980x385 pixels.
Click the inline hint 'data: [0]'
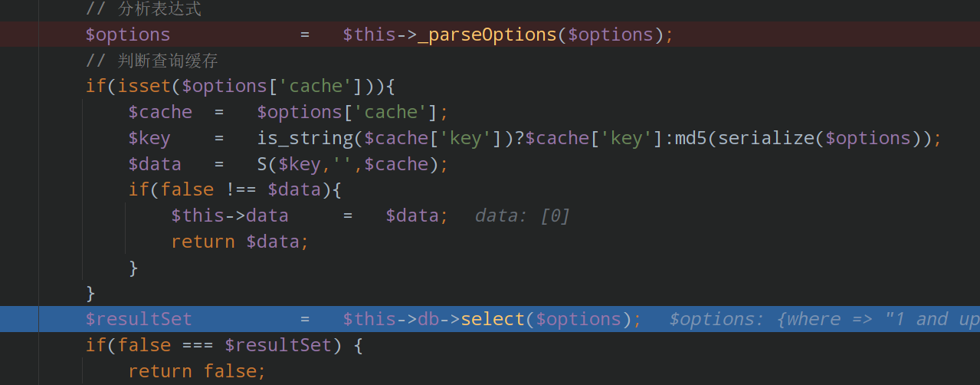[x=523, y=216]
